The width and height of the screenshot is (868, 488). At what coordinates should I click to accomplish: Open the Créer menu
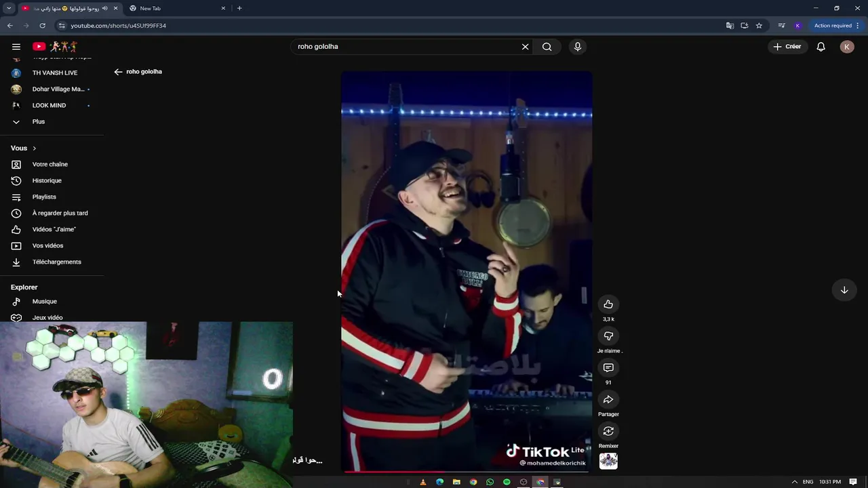pyautogui.click(x=787, y=47)
